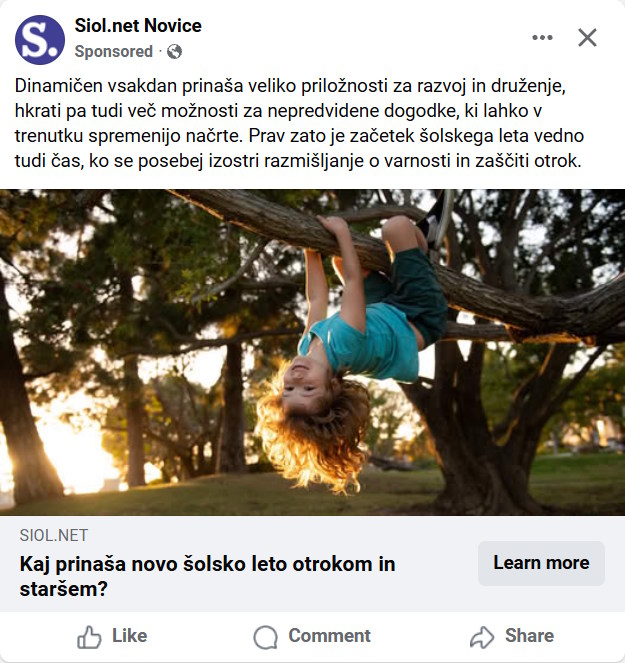Click the post text starting Dinamičen vsakdan

point(299,123)
